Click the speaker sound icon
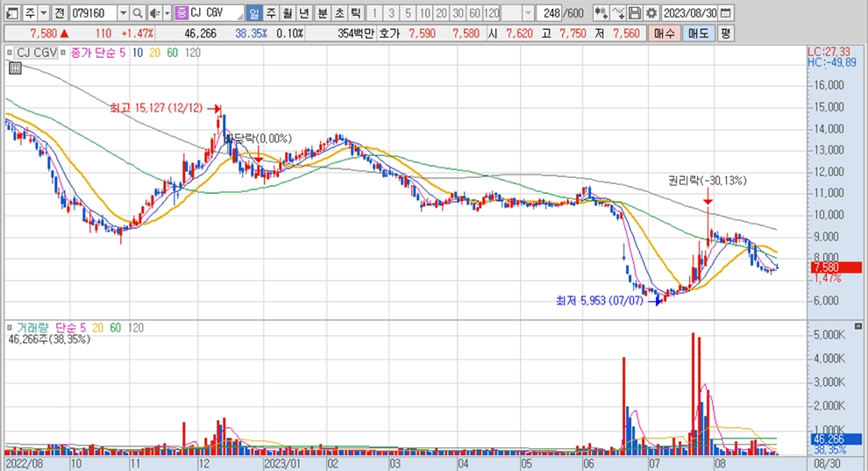 tap(153, 13)
